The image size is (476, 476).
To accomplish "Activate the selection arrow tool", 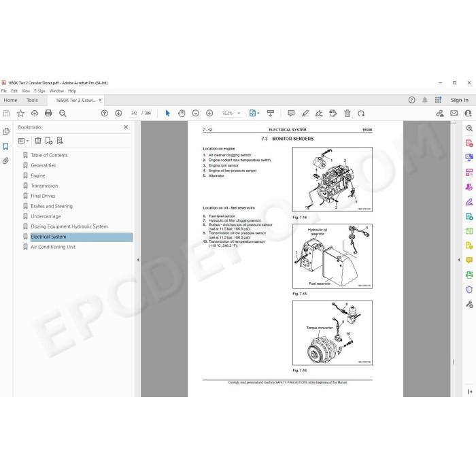I will [x=167, y=114].
